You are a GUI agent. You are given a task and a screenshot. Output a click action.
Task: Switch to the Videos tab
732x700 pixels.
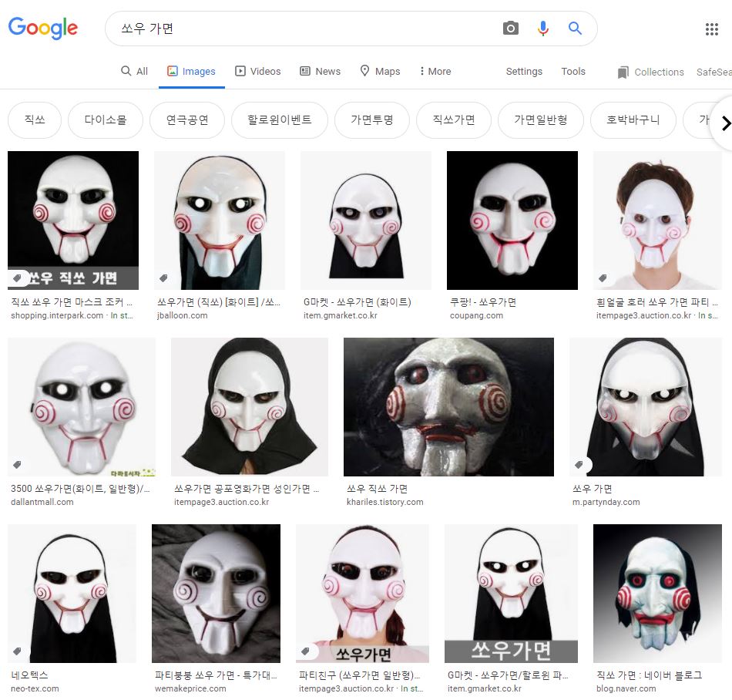(x=257, y=72)
